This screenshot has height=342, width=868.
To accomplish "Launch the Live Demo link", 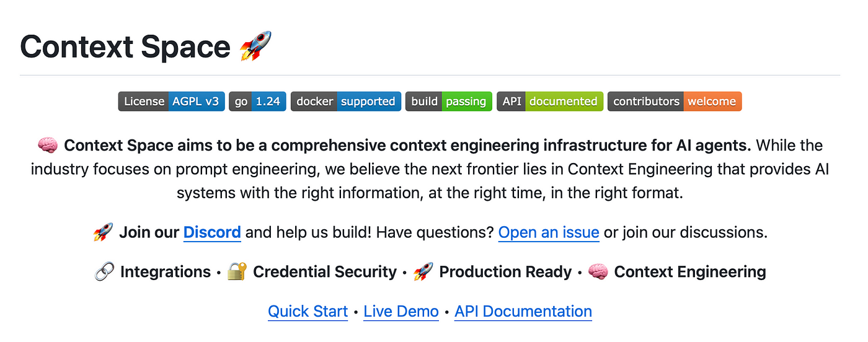I will coord(401,312).
